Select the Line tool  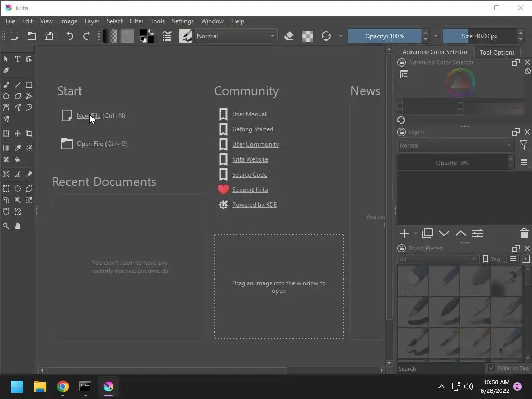coord(18,85)
